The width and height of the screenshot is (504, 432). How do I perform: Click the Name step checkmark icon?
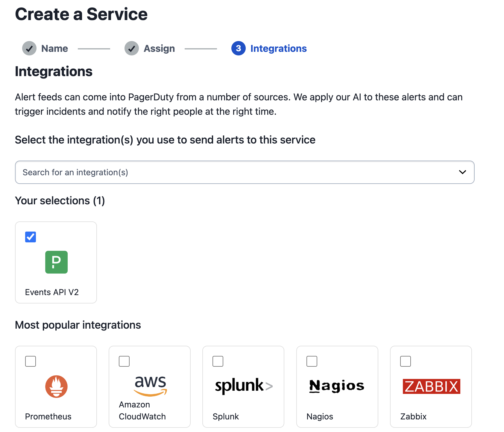[29, 49]
